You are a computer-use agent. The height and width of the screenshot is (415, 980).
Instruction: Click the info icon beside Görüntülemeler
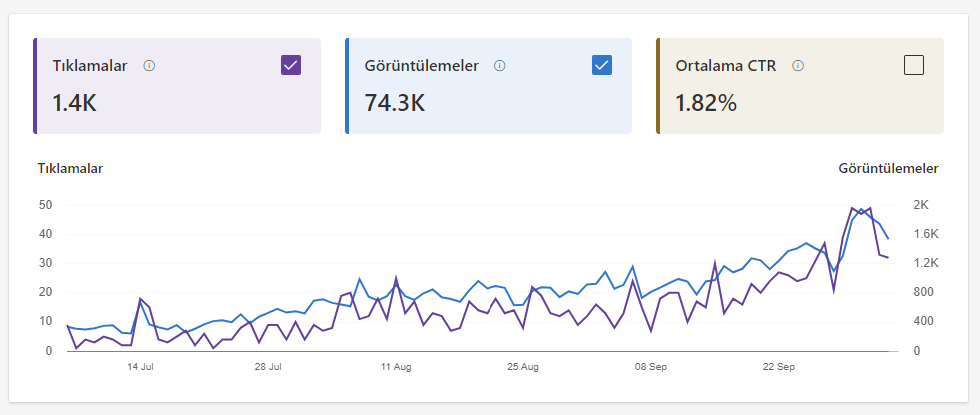[500, 65]
